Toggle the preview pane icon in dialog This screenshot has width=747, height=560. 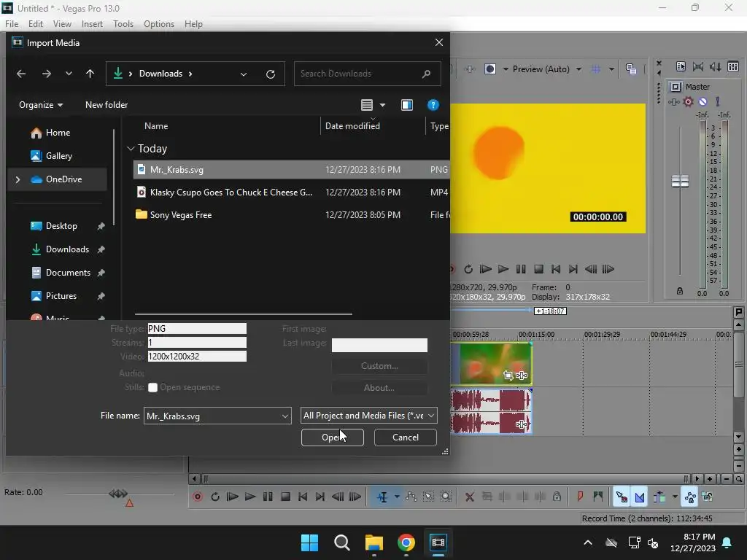coord(407,105)
